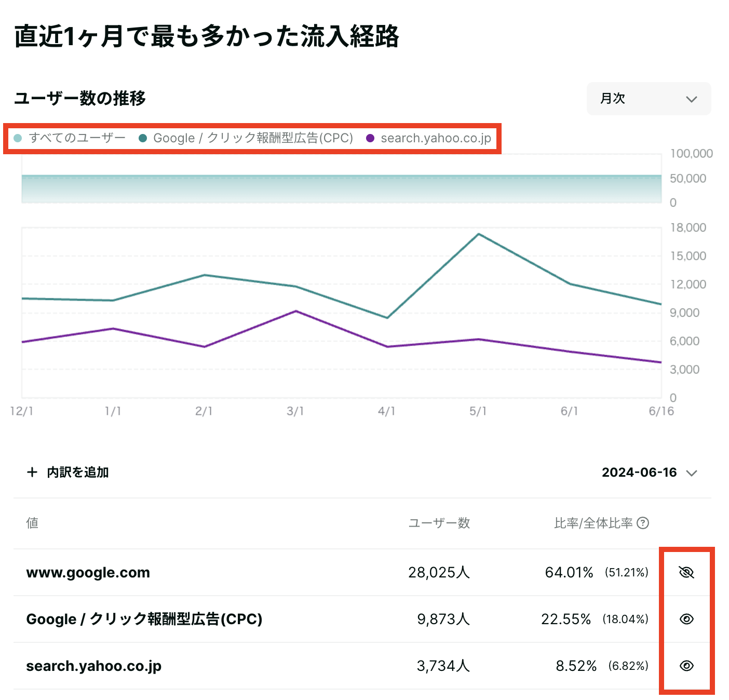Open the 月次 period dropdown
The width and height of the screenshot is (729, 700).
649,99
